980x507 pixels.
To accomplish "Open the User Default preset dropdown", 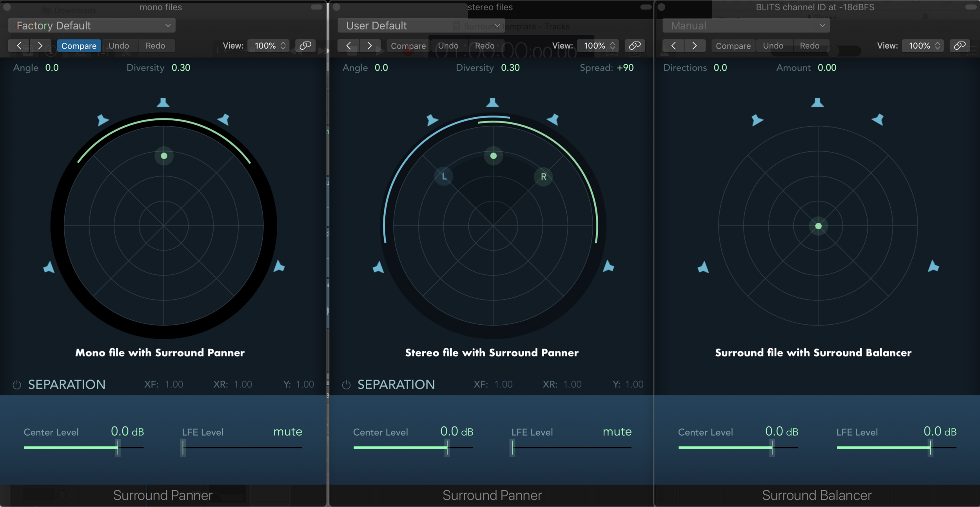I will point(421,25).
